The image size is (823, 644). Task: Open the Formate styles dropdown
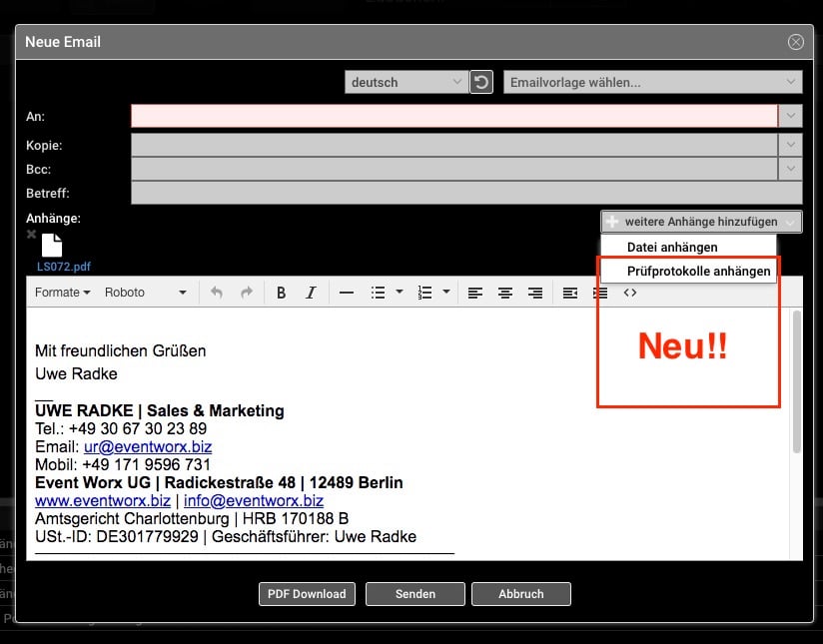pyautogui.click(x=62, y=293)
